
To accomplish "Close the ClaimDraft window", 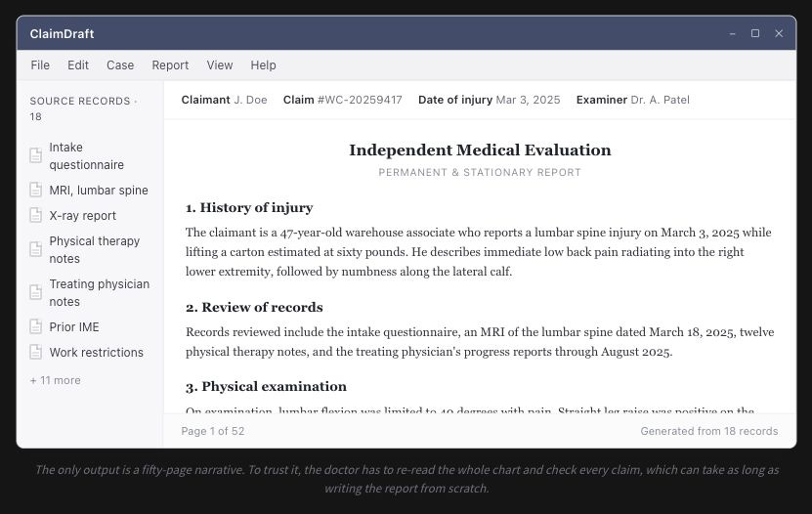I will (x=779, y=33).
